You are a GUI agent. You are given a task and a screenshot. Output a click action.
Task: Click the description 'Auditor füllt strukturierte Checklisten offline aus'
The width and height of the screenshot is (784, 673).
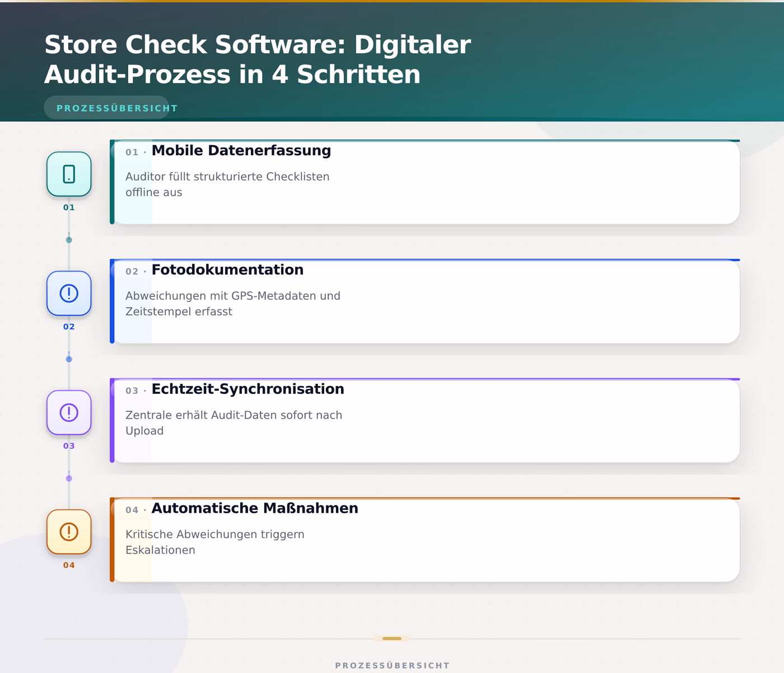pyautogui.click(x=227, y=184)
